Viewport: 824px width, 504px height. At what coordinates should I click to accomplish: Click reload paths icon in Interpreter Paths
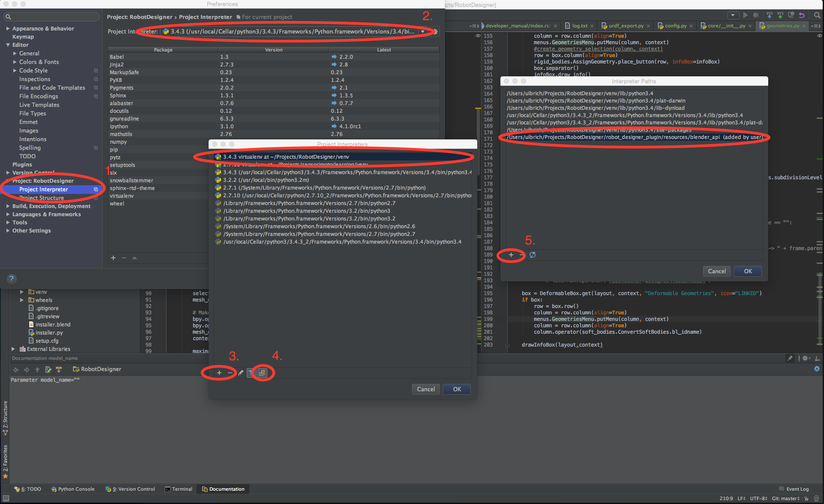[533, 255]
